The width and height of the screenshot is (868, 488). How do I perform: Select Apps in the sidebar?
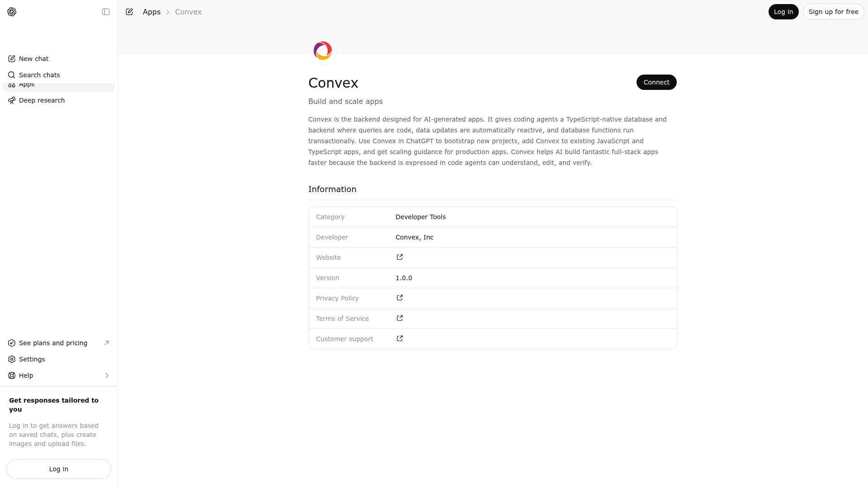[x=59, y=87]
